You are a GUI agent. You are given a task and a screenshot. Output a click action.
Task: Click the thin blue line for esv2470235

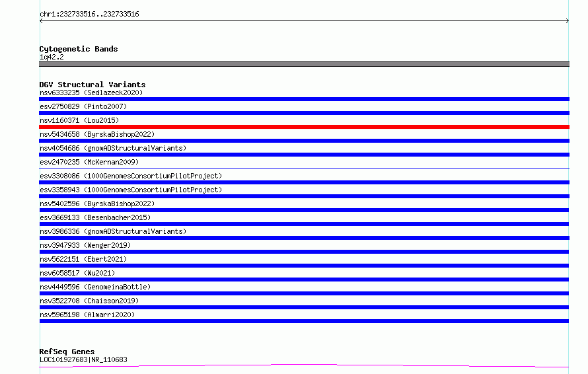[304, 168]
